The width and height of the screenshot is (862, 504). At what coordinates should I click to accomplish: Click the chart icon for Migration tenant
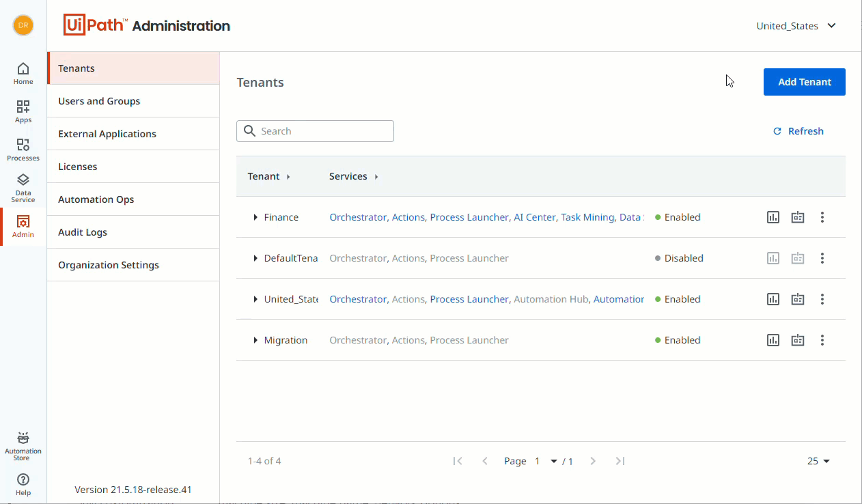pos(773,340)
